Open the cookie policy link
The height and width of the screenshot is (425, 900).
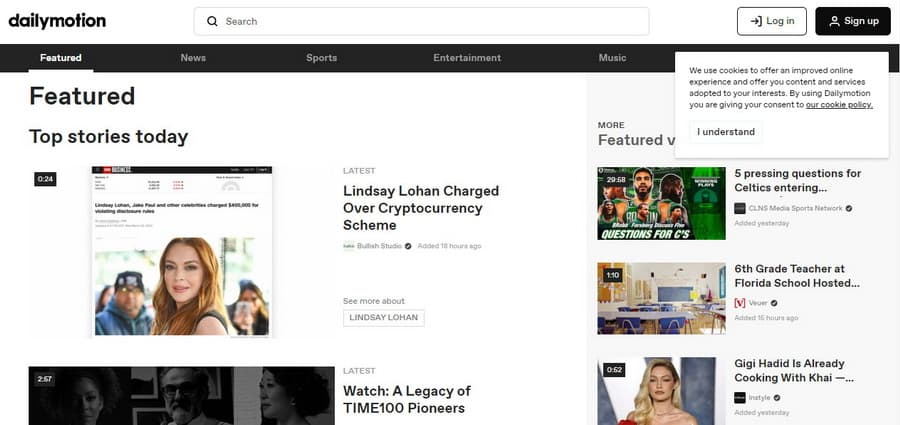pyautogui.click(x=839, y=105)
